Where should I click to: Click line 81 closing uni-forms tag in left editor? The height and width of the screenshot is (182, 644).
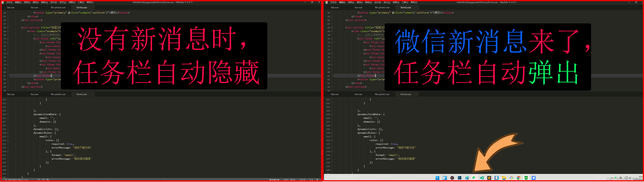point(43,76)
